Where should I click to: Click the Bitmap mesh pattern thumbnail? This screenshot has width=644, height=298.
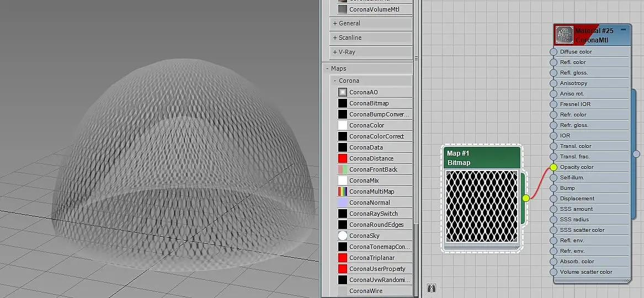pos(482,206)
